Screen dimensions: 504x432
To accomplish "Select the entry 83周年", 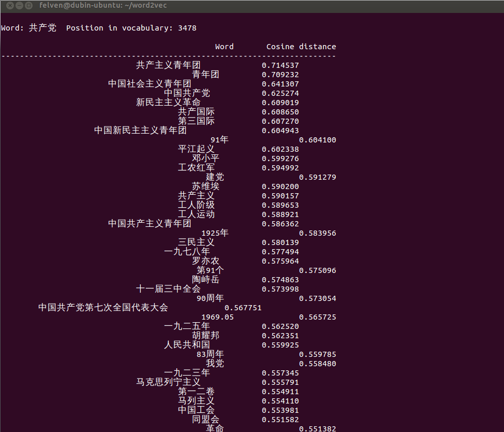I will pos(210,354).
